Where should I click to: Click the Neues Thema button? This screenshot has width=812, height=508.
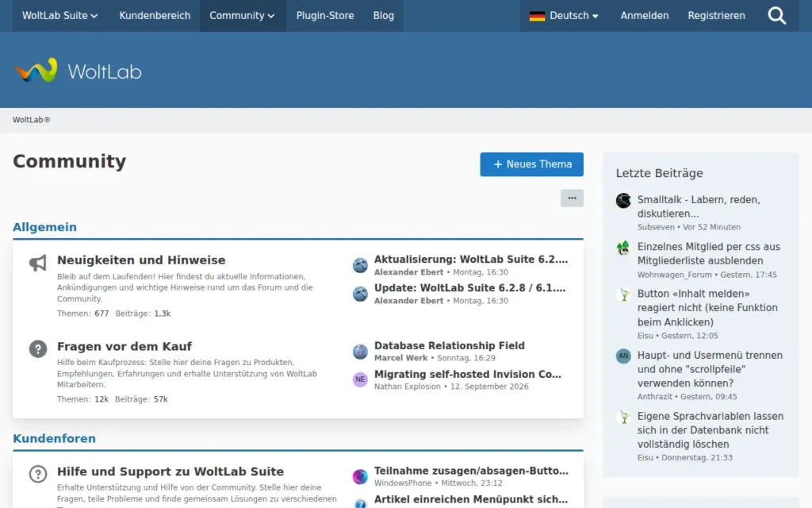click(x=531, y=164)
